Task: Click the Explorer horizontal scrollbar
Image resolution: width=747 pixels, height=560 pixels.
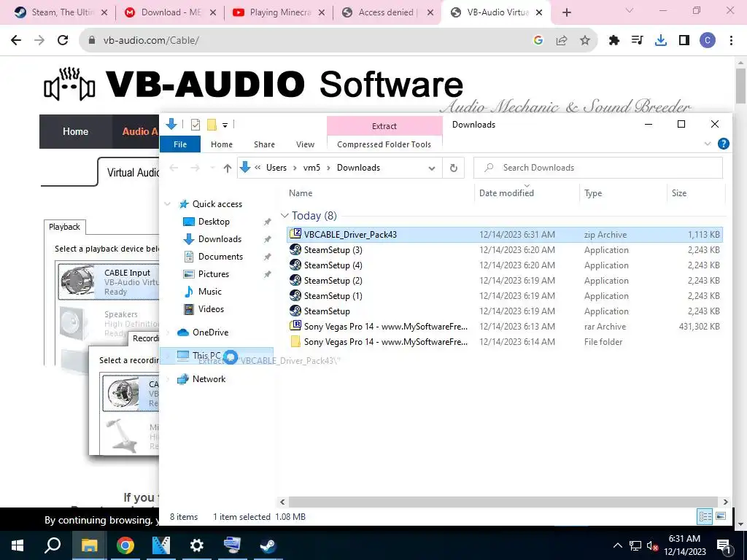Action: click(x=503, y=502)
